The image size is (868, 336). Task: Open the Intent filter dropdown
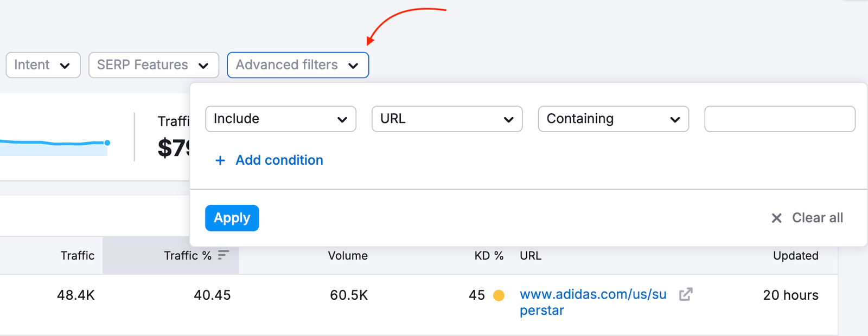(43, 65)
